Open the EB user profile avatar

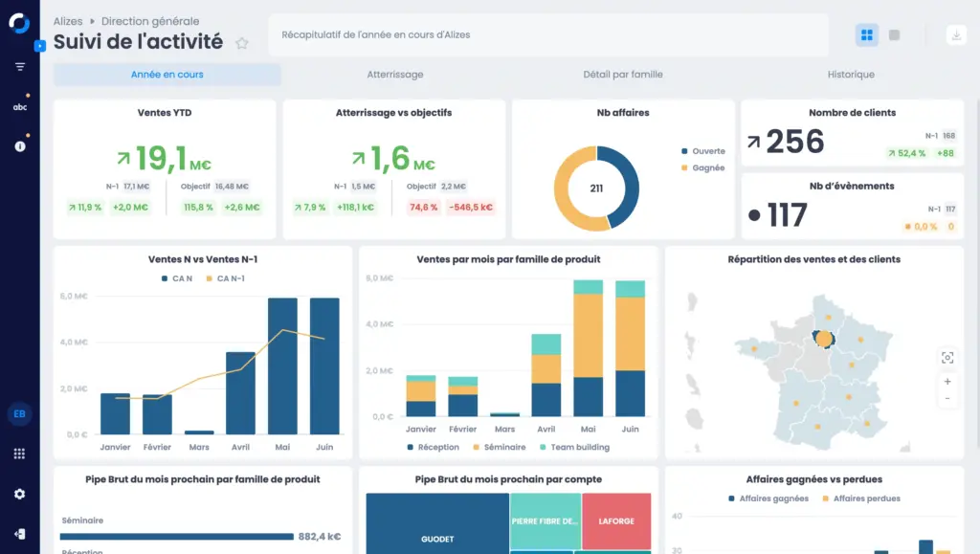click(x=19, y=413)
